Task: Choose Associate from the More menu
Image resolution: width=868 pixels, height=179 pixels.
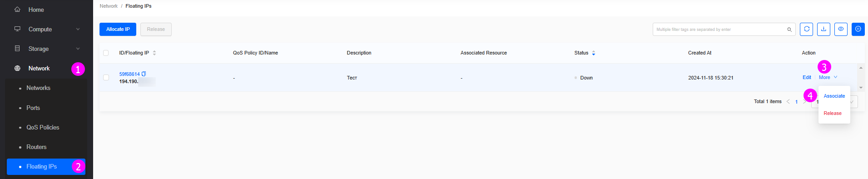Action: [x=834, y=96]
